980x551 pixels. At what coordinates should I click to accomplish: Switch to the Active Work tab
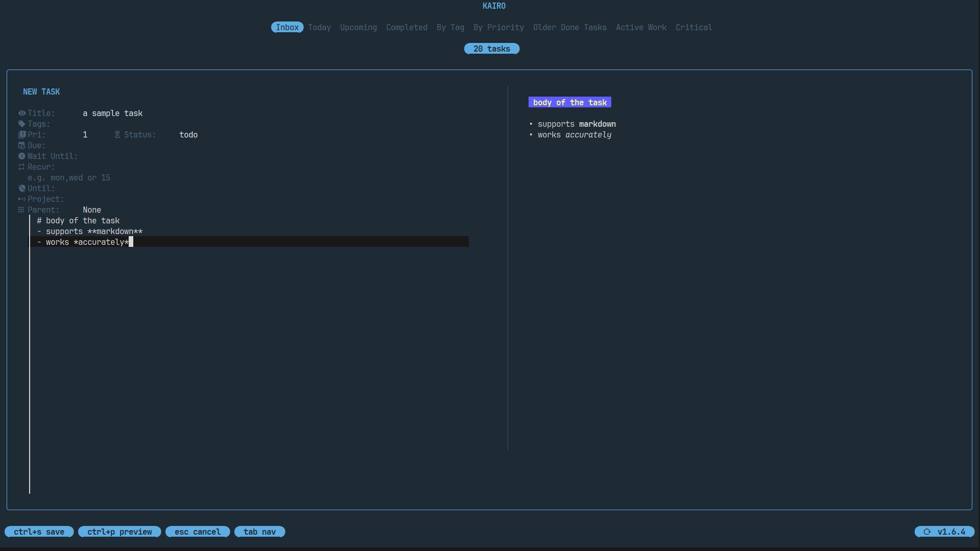coord(641,28)
